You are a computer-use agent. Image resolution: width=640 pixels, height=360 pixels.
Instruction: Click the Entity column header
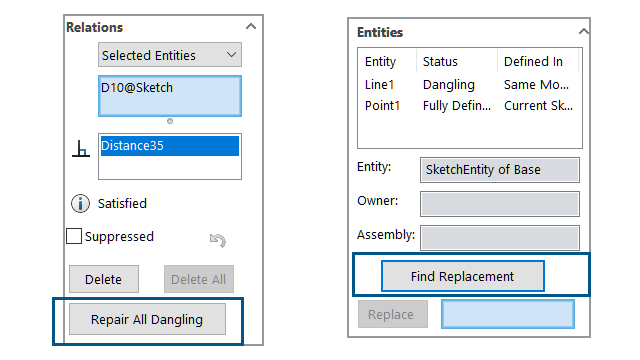click(380, 61)
